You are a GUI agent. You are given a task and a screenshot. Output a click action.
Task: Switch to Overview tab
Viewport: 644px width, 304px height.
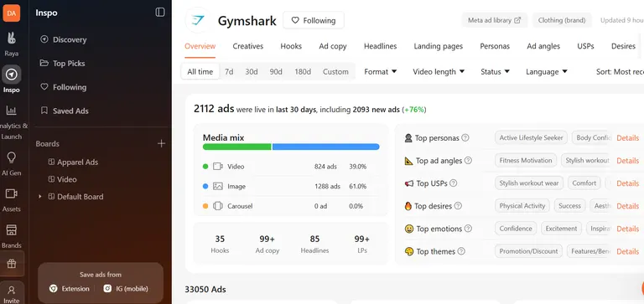pos(200,46)
